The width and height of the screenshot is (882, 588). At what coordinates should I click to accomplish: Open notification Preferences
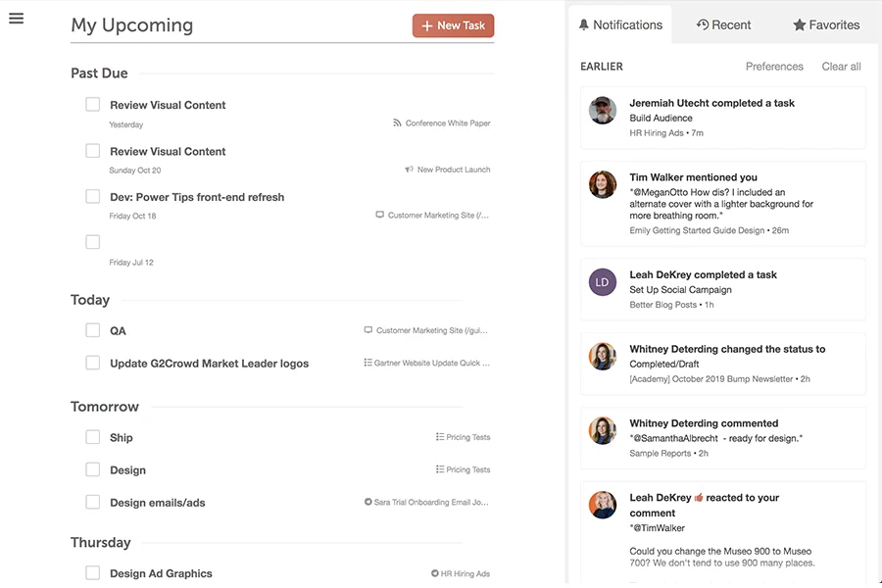774,66
